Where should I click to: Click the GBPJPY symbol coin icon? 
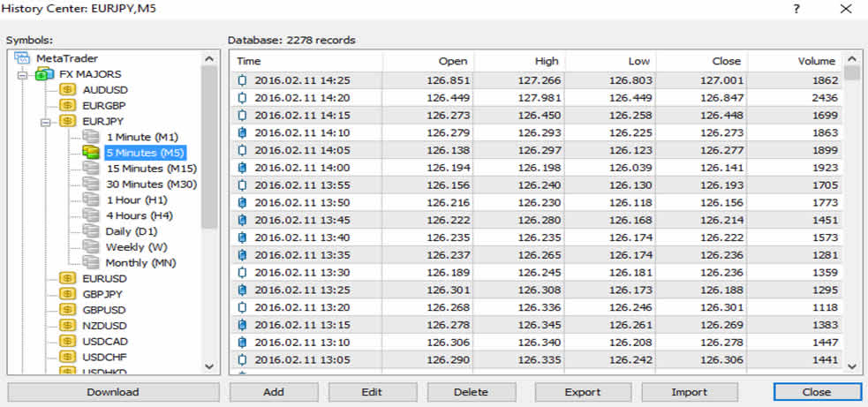click(x=67, y=294)
